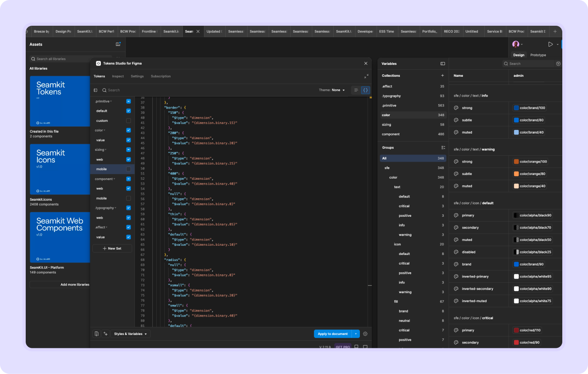Click the New Set button
Viewport: 588px width, 374px height.
pyautogui.click(x=112, y=249)
